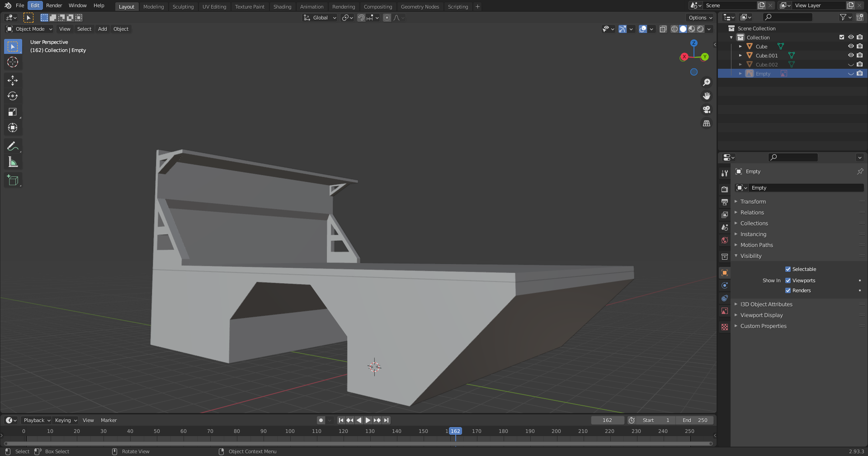Open the View Layer properties tab
The image size is (868, 456).
point(725,214)
